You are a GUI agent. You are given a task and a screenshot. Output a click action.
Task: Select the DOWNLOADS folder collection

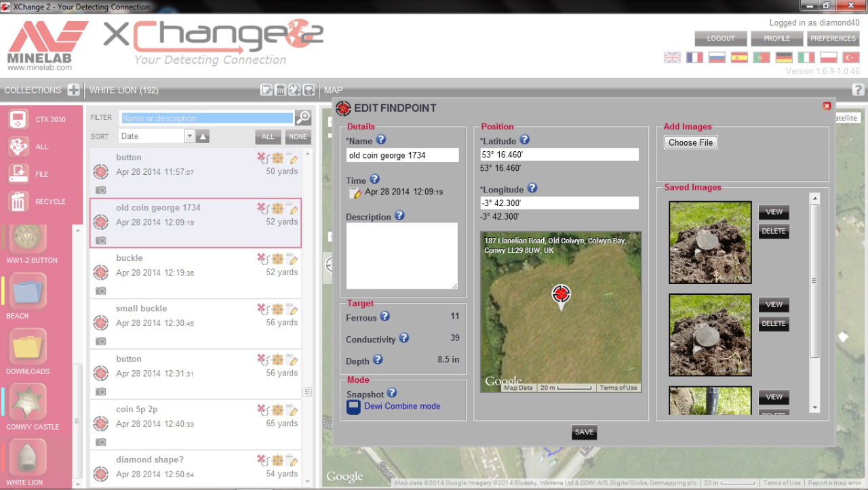click(28, 347)
